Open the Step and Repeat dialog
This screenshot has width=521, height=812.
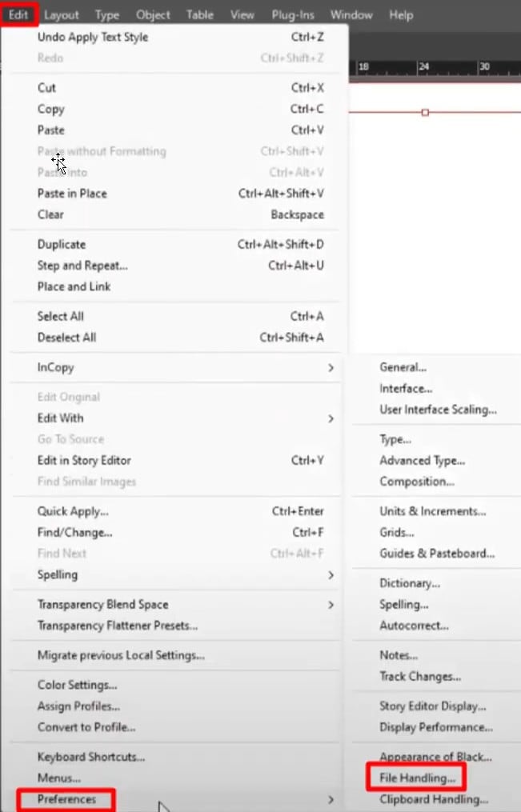pos(82,265)
